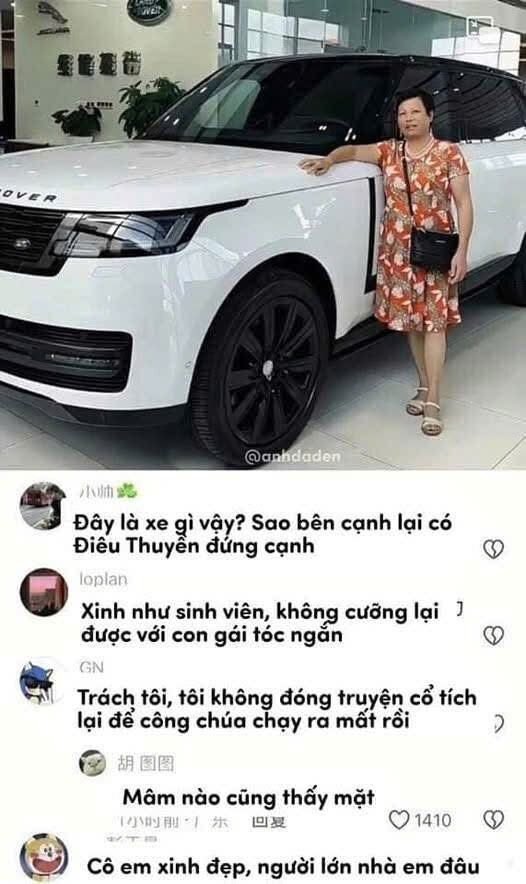Open the username GN
The height and width of the screenshot is (884, 526).
click(x=91, y=668)
